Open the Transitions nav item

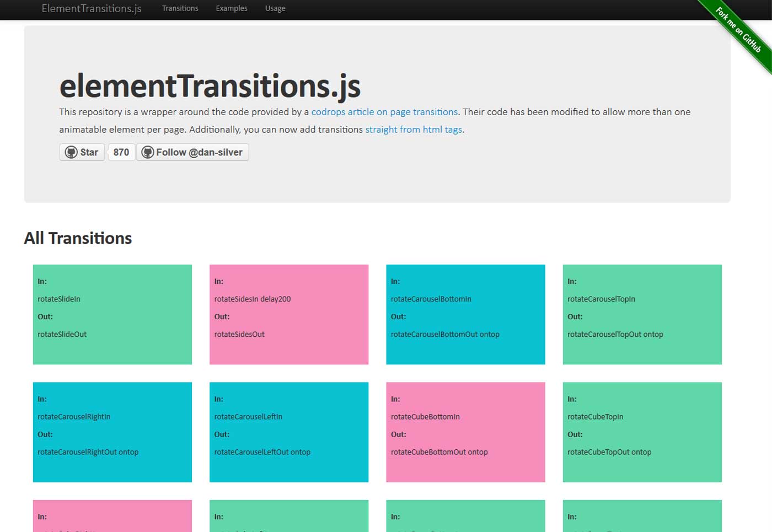(180, 8)
